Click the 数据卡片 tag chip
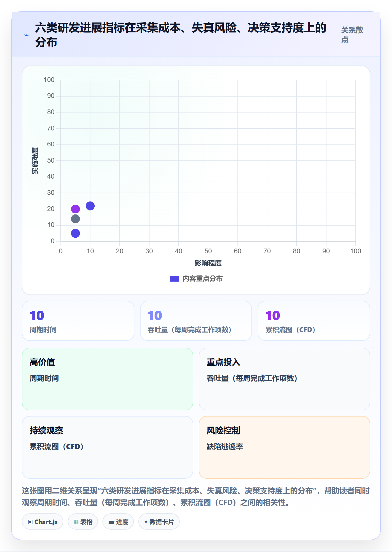The image size is (392, 552). (x=159, y=521)
